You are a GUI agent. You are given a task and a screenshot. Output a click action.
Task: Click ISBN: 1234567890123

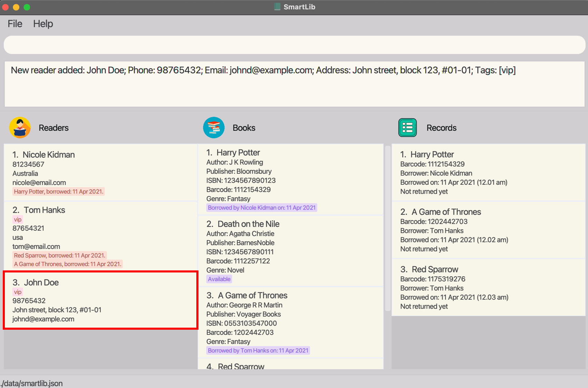pyautogui.click(x=241, y=180)
